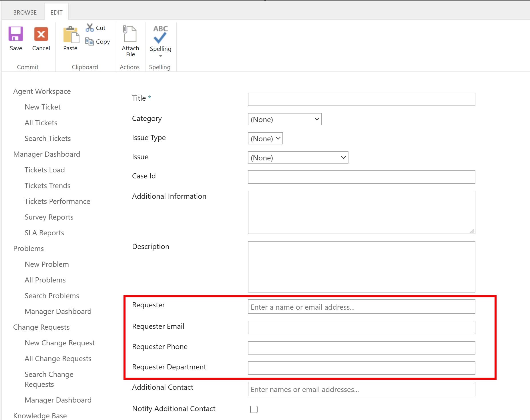Click the Requester name or email field
530x420 pixels.
(361, 307)
